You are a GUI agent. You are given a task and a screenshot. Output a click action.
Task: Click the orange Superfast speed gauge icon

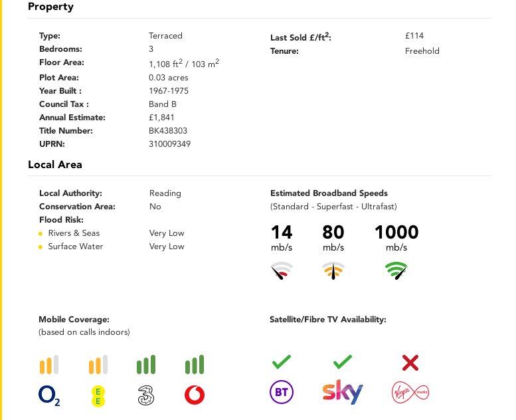pos(333,270)
